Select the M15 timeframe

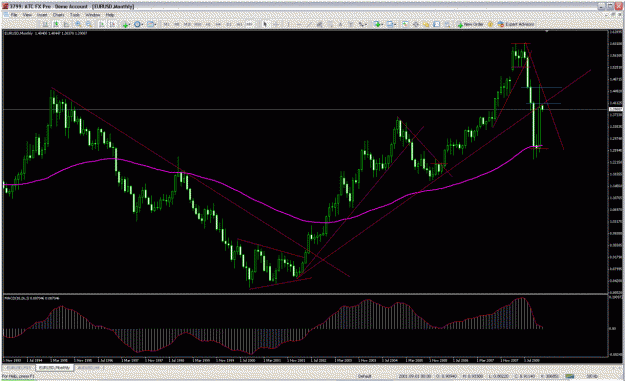pos(187,24)
